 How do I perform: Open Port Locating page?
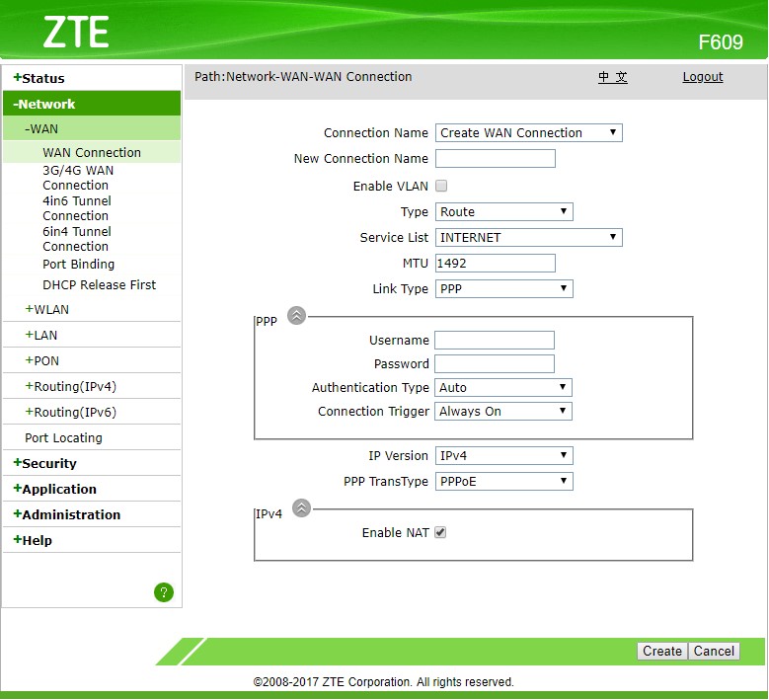(64, 437)
